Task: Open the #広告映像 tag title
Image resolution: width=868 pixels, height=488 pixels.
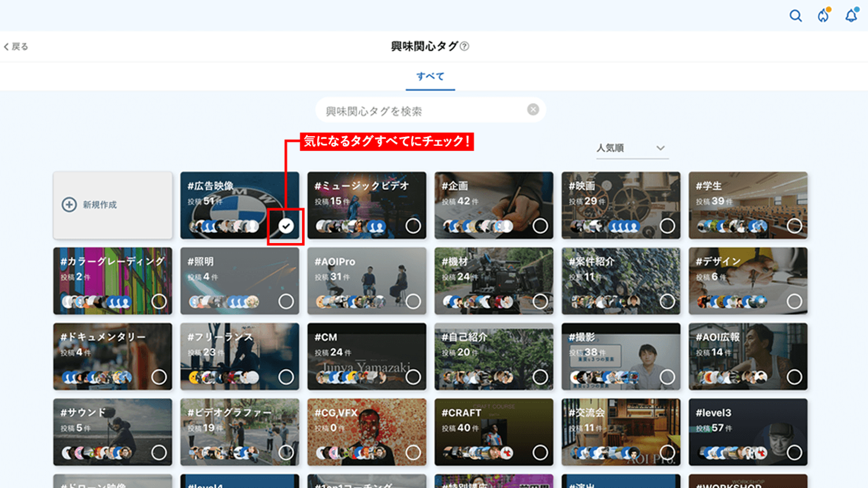Action: 210,186
